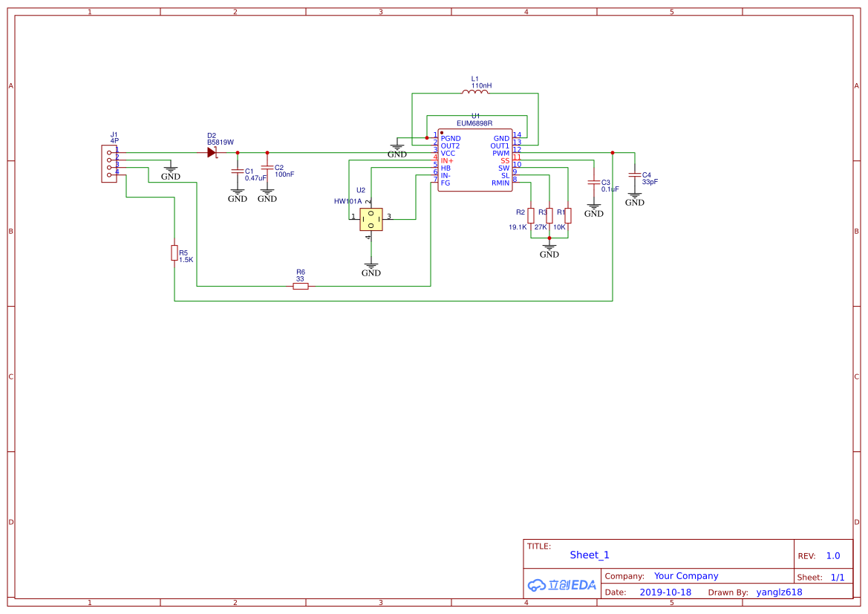This screenshot has width=868, height=614.
Task: Click the FG pin label on U1
Action: (446, 183)
